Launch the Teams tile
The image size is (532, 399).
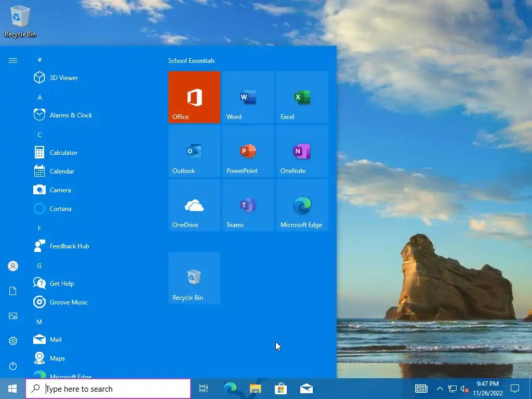248,205
